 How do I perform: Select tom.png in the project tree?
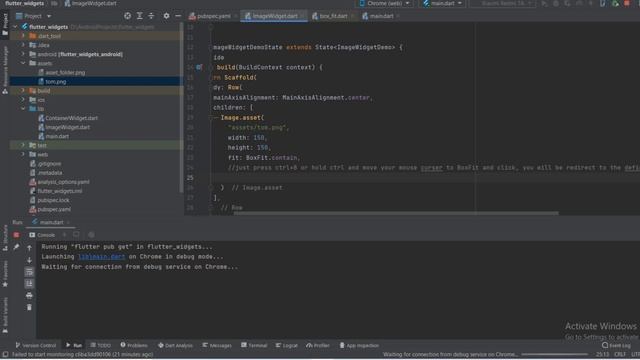pos(56,82)
